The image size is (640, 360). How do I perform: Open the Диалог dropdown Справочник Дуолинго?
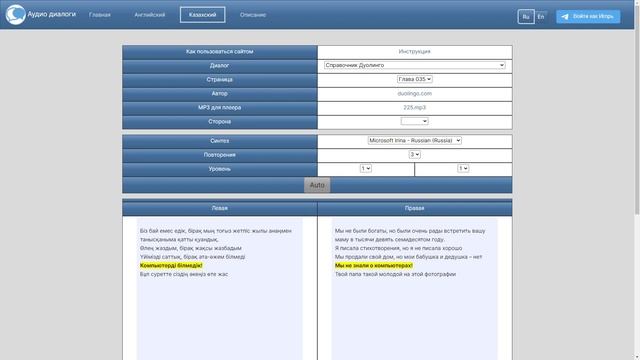pyautogui.click(x=414, y=65)
